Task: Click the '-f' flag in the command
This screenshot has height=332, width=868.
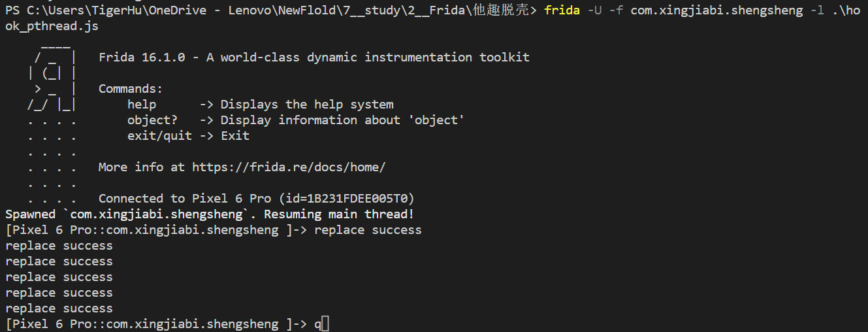Action: [x=616, y=11]
